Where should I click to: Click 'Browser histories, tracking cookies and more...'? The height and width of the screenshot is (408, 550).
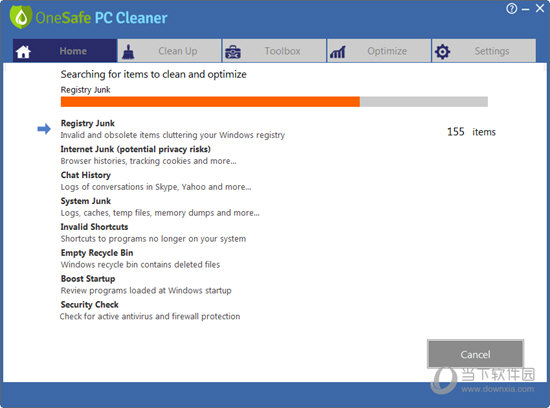point(148,161)
